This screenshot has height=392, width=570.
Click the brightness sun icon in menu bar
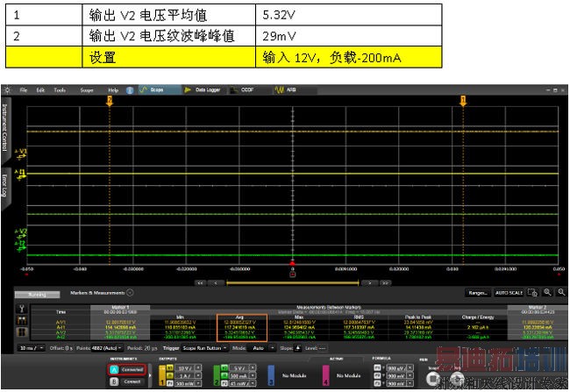tap(7, 89)
